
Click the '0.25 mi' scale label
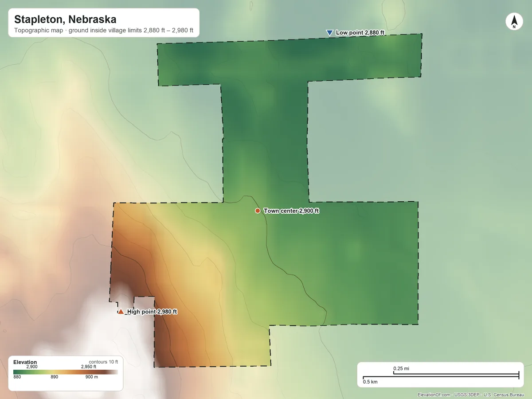(401, 368)
